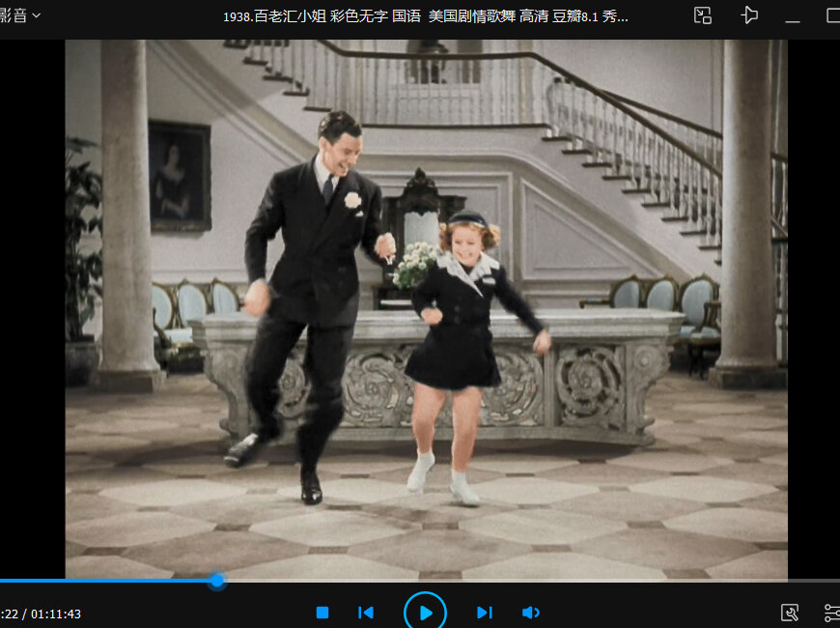Jump to the previous video
The width and height of the screenshot is (840, 628).
click(x=366, y=613)
